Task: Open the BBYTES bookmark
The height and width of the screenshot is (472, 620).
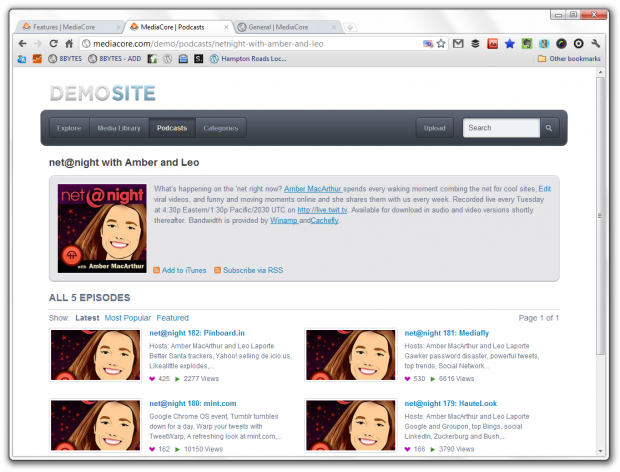Action: point(65,59)
